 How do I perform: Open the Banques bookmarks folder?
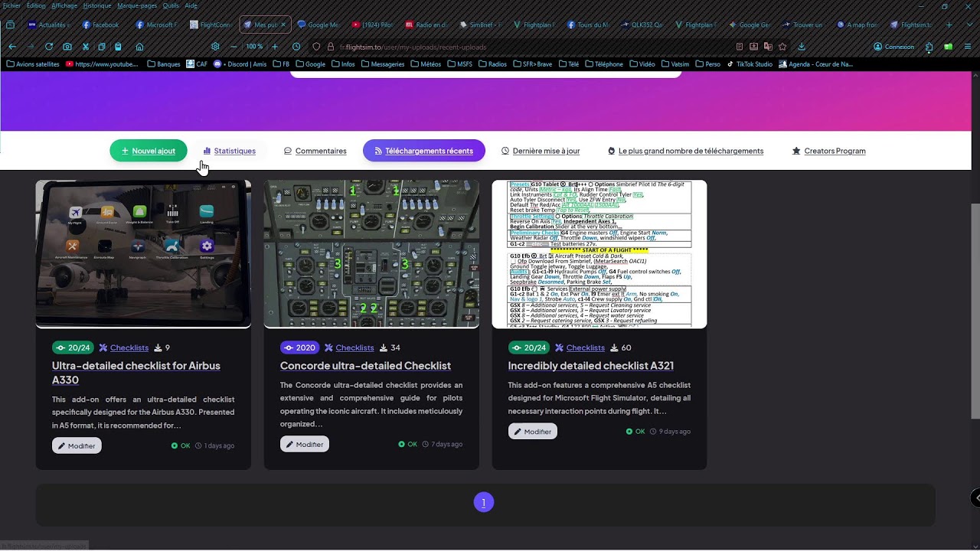point(164,64)
